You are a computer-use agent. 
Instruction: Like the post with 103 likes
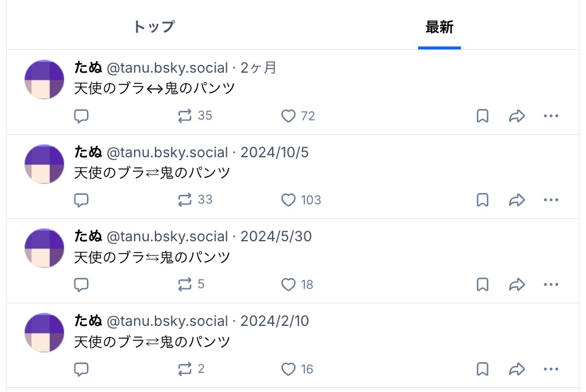[x=288, y=200]
